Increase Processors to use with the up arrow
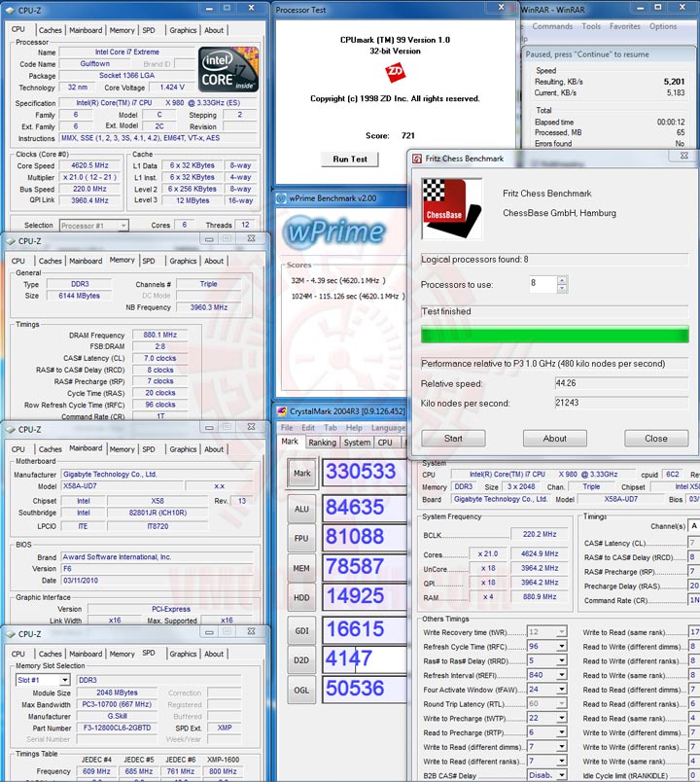700x782 pixels. coord(562,280)
